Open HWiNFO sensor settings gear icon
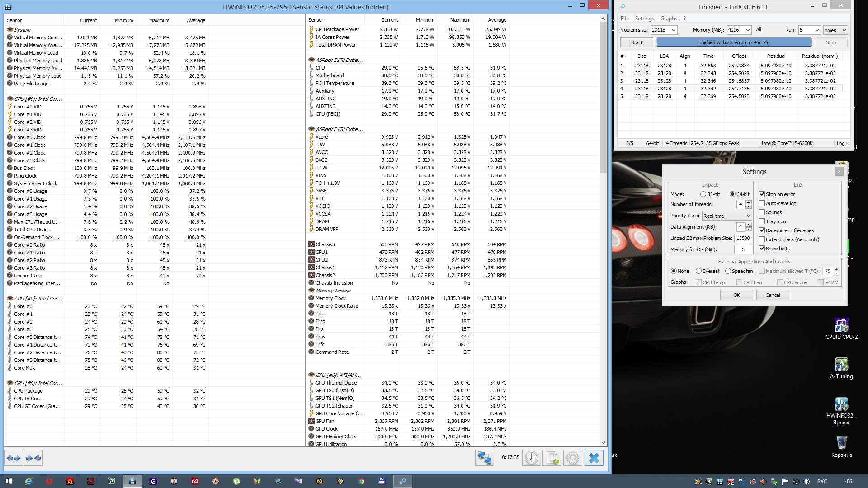The width and height of the screenshot is (868, 488). [x=572, y=458]
